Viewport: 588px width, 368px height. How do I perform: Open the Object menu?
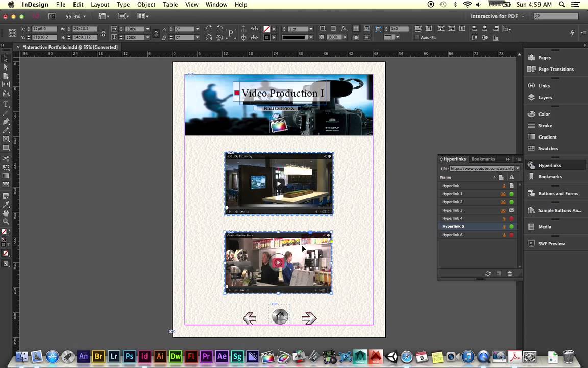146,5
